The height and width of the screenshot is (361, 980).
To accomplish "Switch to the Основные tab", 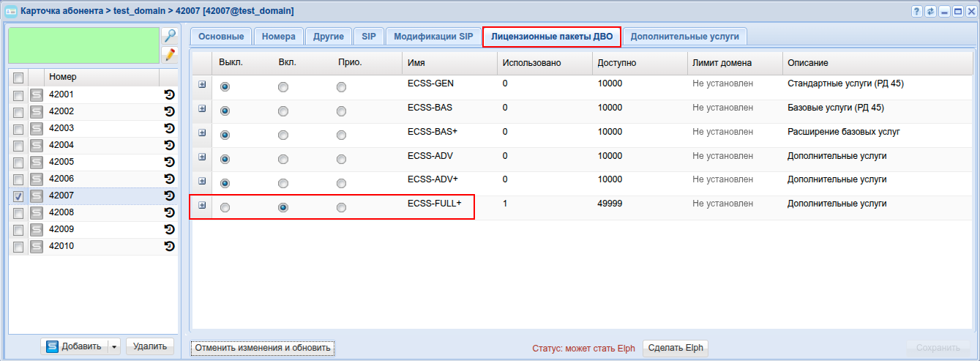I will coord(221,37).
